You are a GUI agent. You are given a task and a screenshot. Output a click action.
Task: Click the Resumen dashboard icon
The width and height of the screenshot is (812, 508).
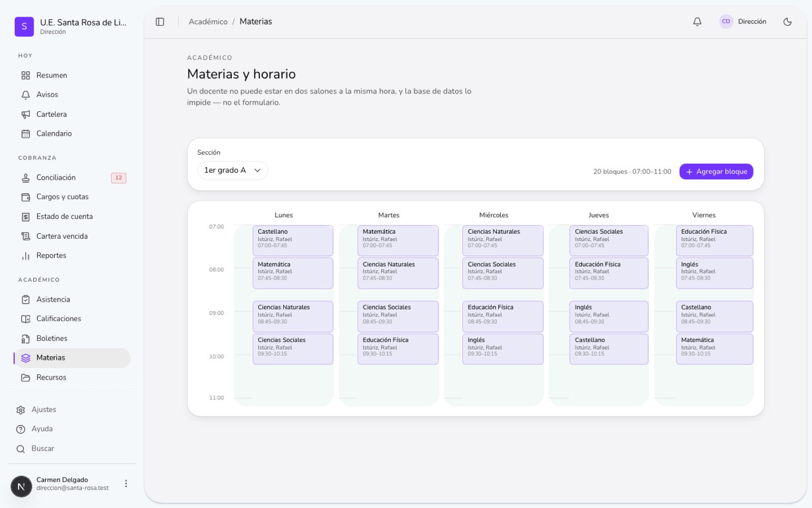point(26,76)
